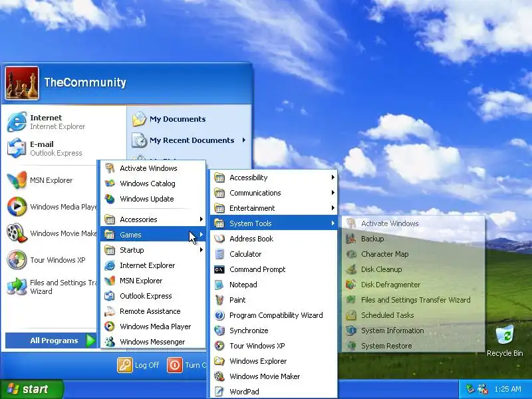532x399 pixels.
Task: Click the Internet Explorer icon beside Internet
Action: coord(17,122)
